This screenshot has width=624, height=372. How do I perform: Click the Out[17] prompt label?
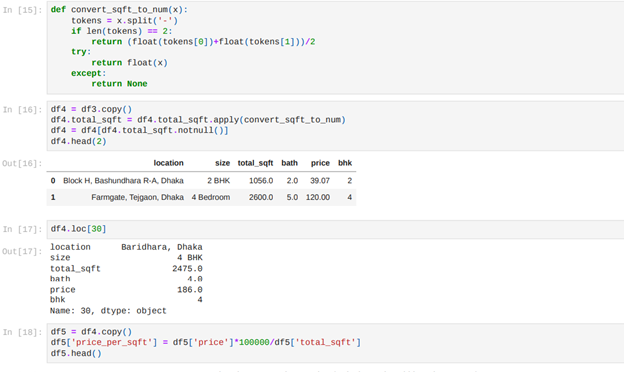tap(22, 251)
